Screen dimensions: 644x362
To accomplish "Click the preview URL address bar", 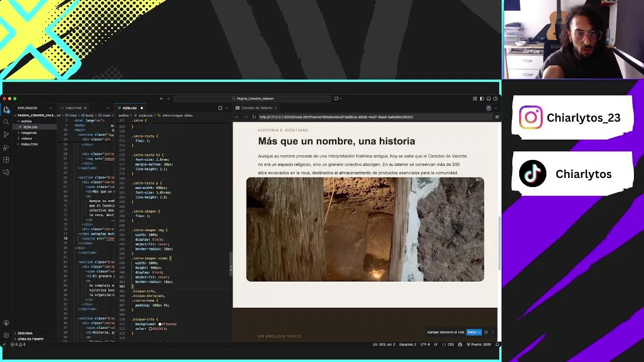I will [x=375, y=117].
